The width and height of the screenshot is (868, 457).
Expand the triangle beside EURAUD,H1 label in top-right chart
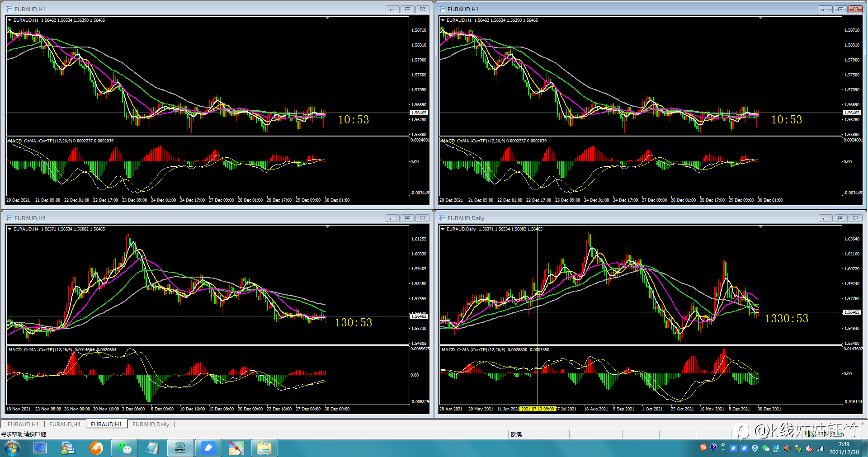pyautogui.click(x=443, y=20)
